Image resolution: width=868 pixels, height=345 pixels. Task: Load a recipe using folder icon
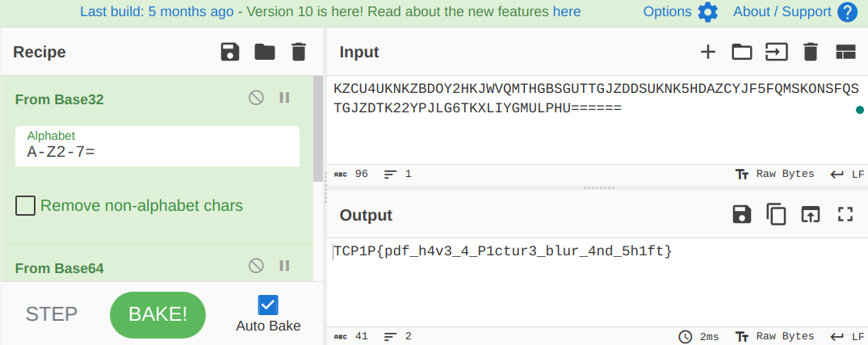pos(265,52)
